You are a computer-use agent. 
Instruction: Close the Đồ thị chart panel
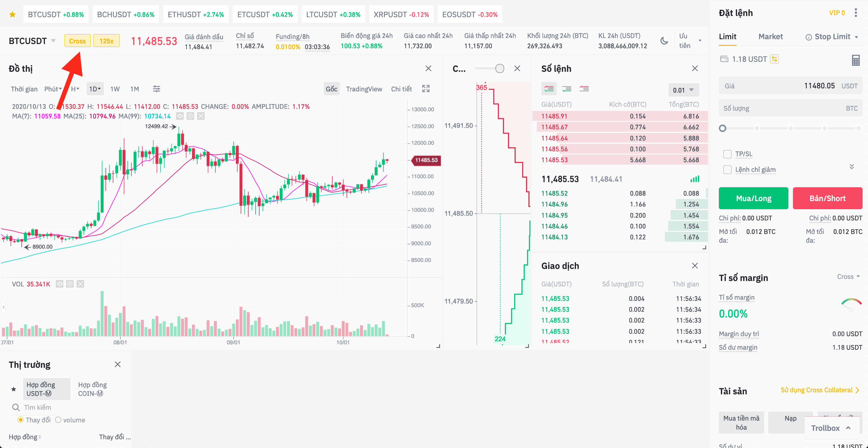[x=428, y=68]
